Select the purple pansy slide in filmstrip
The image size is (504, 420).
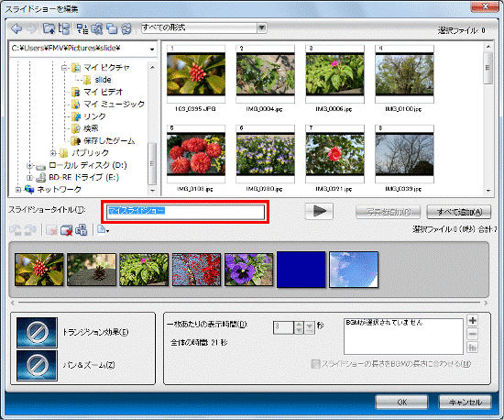[x=248, y=270]
